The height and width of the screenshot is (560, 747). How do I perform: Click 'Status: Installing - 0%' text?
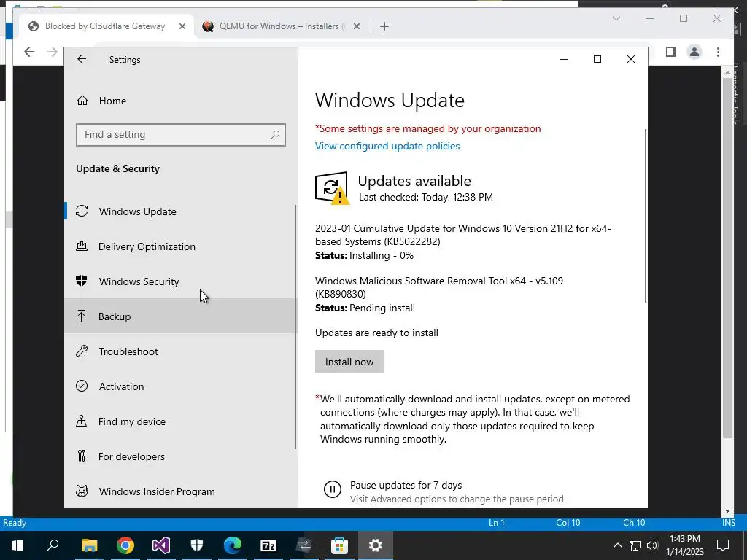coord(364,256)
